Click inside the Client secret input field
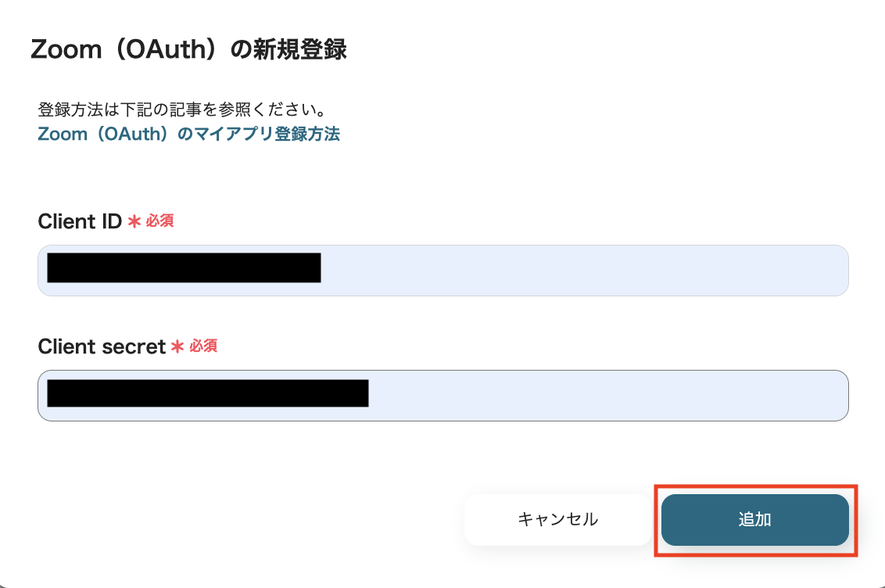Image resolution: width=885 pixels, height=588 pixels. 442,396
